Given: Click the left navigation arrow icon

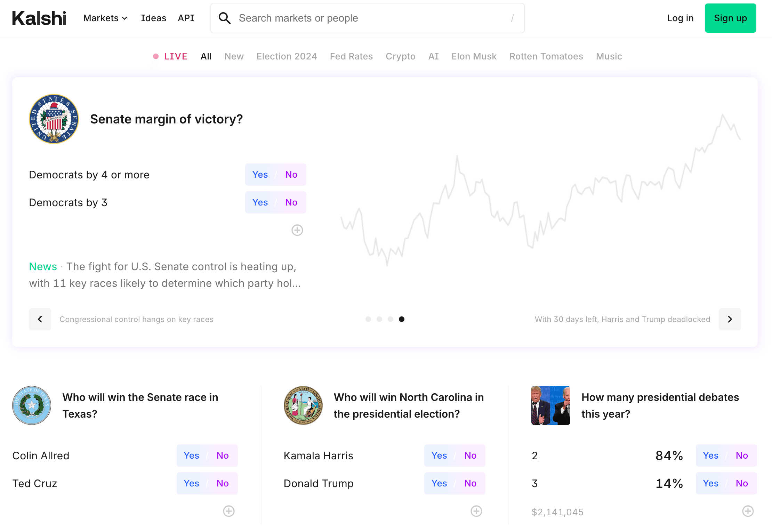Looking at the screenshot, I should tap(40, 319).
